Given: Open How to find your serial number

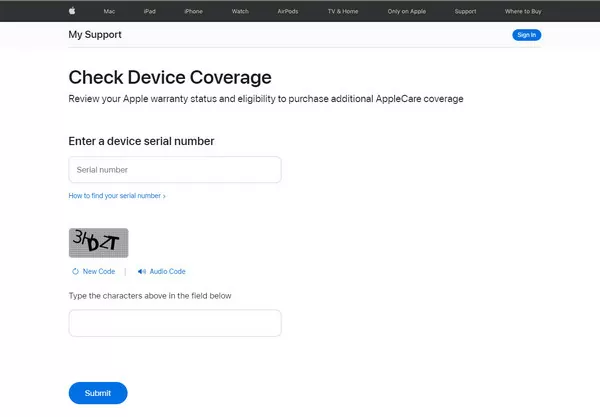Looking at the screenshot, I should (114, 196).
